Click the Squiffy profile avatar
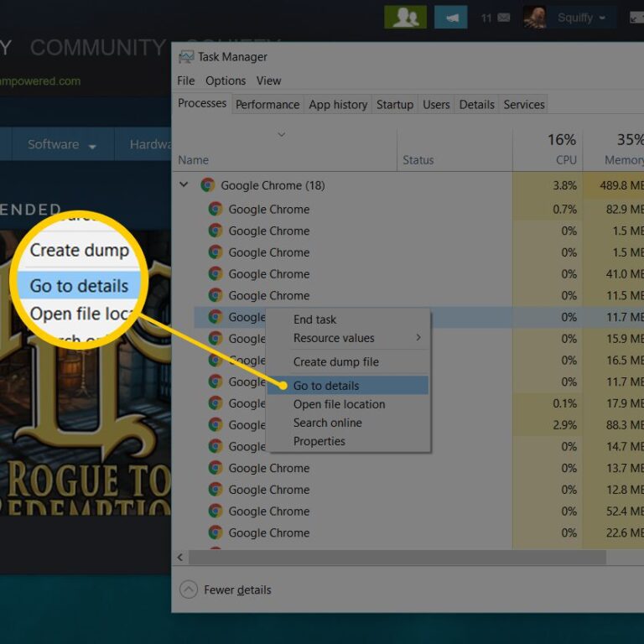Viewport: 644px width, 644px height. [535, 18]
